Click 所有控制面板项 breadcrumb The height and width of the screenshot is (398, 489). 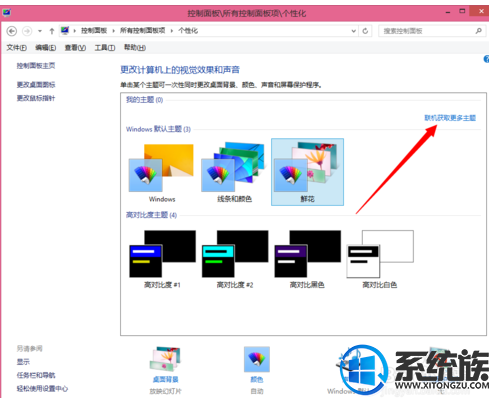coord(142,31)
